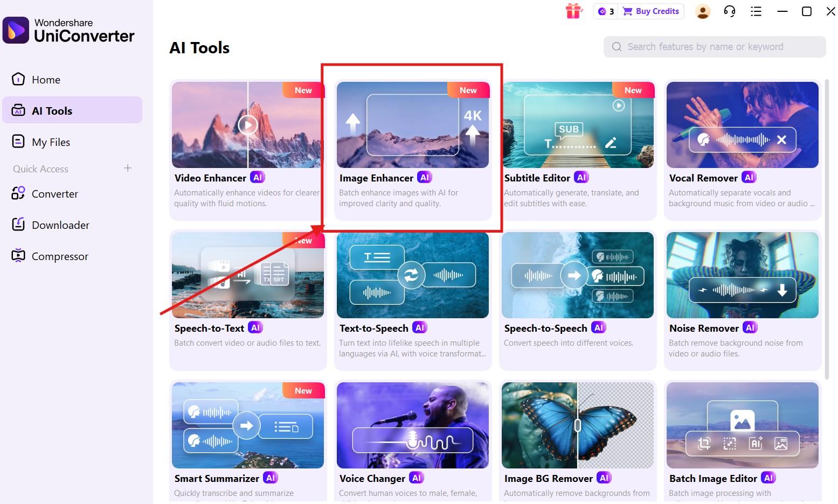Click the AI badge beside Video Enhancer
Screen dimensions: 838x504
tap(258, 177)
